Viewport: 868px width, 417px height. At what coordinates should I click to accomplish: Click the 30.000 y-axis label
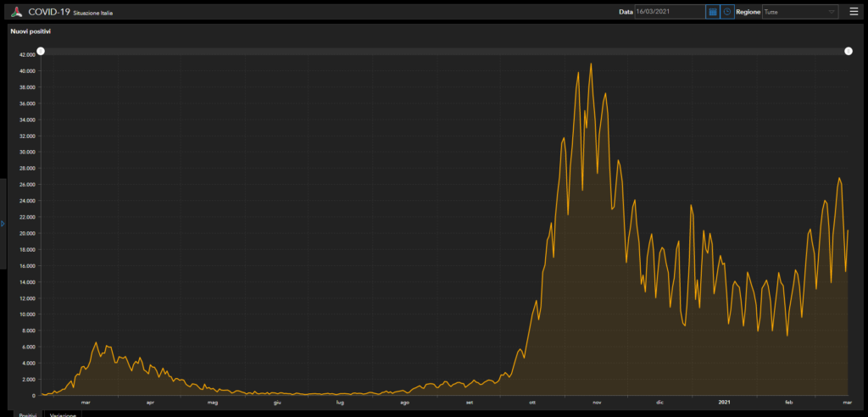pos(27,153)
